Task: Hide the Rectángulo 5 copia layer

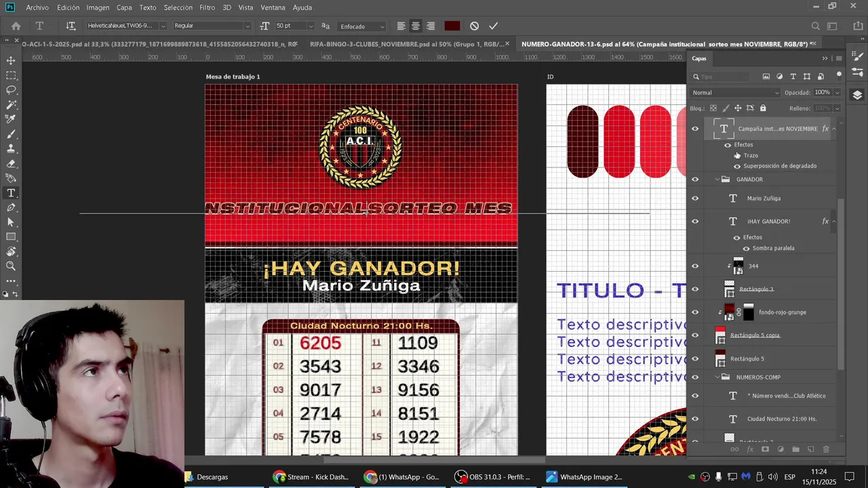Action: 694,335
